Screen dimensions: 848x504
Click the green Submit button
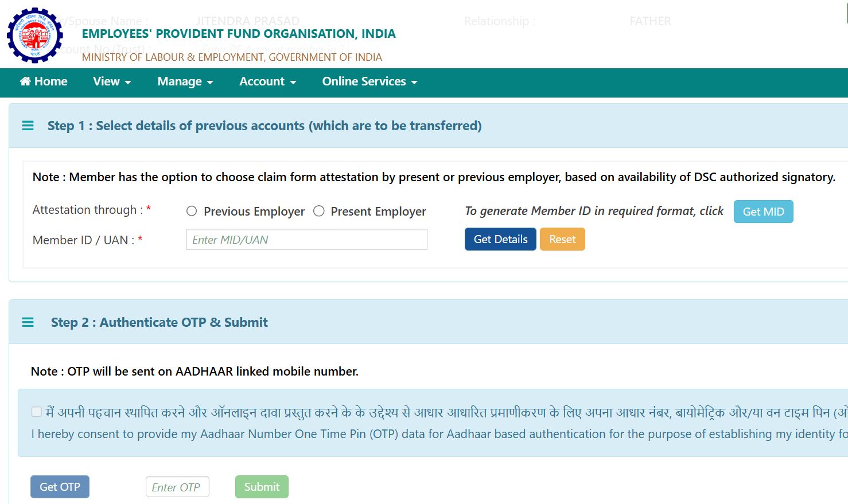pos(262,487)
